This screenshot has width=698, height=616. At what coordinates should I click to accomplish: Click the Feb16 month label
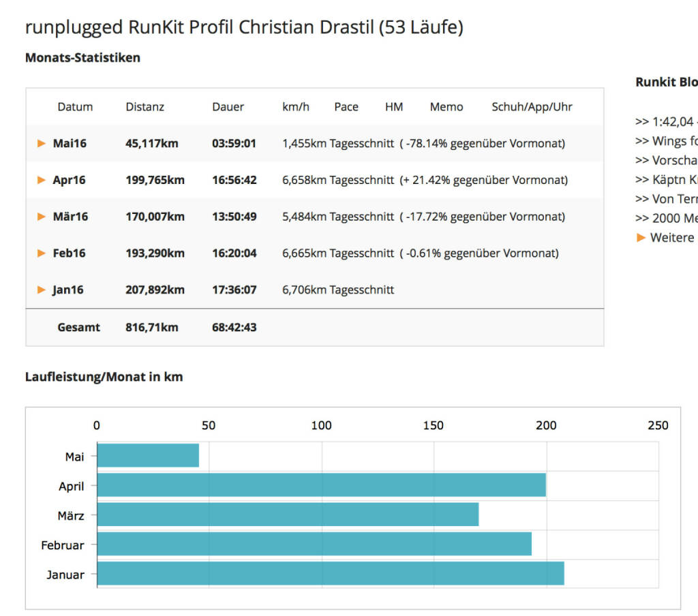tap(69, 253)
